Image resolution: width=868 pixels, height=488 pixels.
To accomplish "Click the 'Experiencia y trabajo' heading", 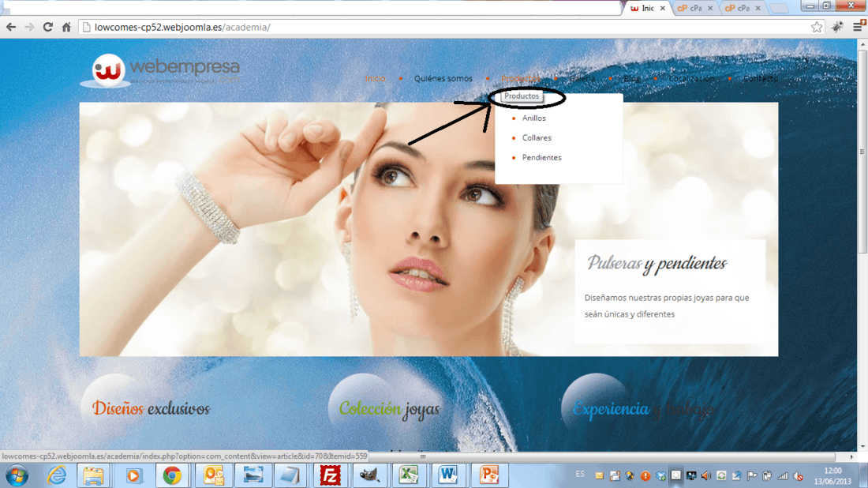I will tap(643, 409).
